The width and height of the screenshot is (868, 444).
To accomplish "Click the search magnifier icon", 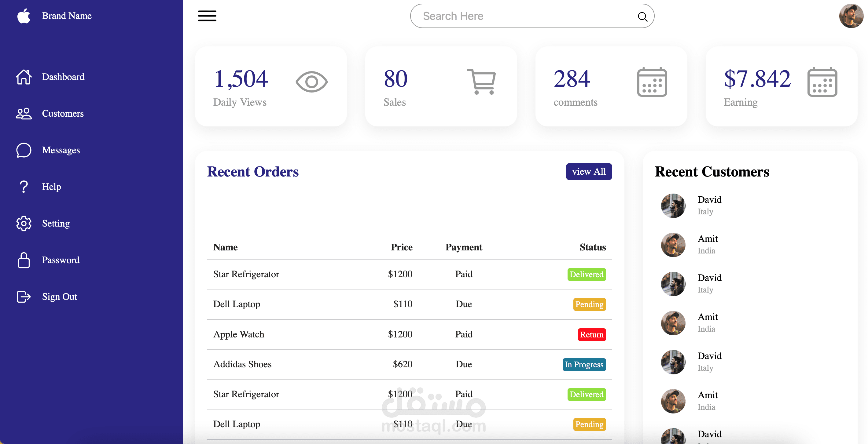I will [642, 16].
